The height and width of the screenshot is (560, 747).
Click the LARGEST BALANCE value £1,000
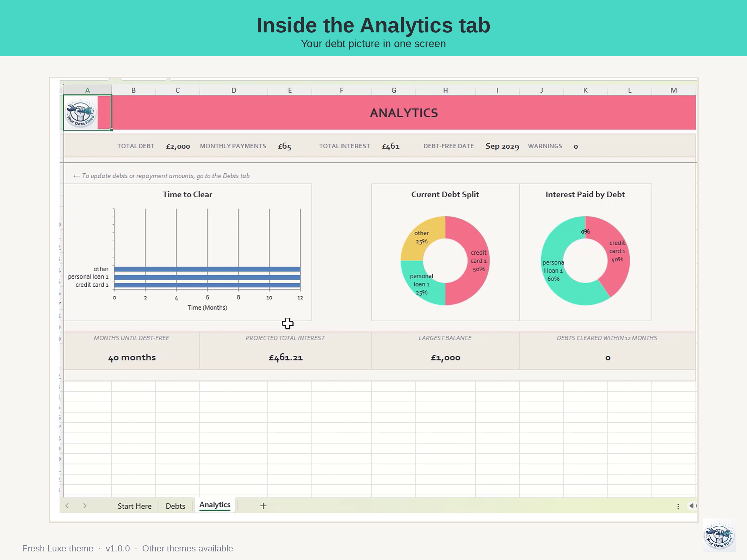pyautogui.click(x=446, y=358)
